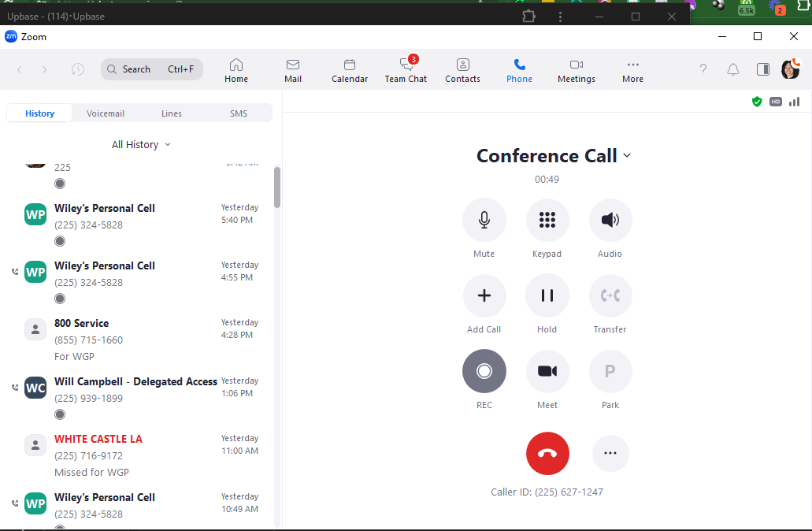Image resolution: width=812 pixels, height=531 pixels.
Task: Open the Keypad during the call
Action: coord(547,220)
